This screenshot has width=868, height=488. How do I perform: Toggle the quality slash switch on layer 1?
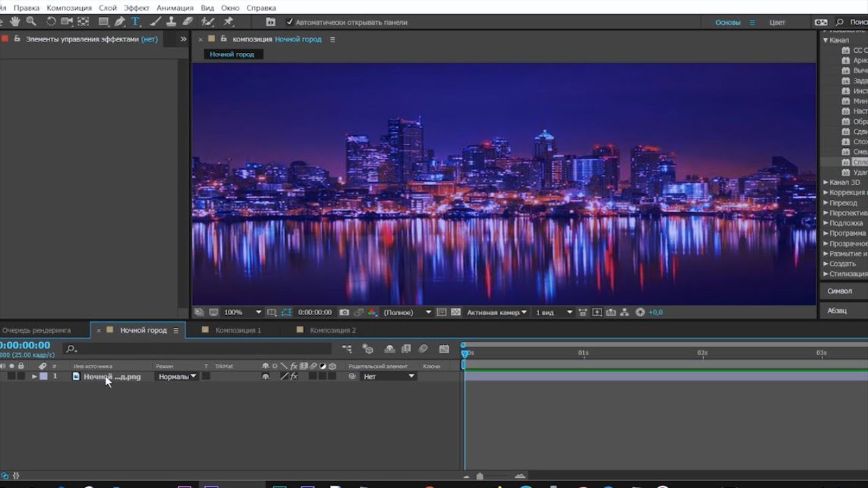point(284,376)
